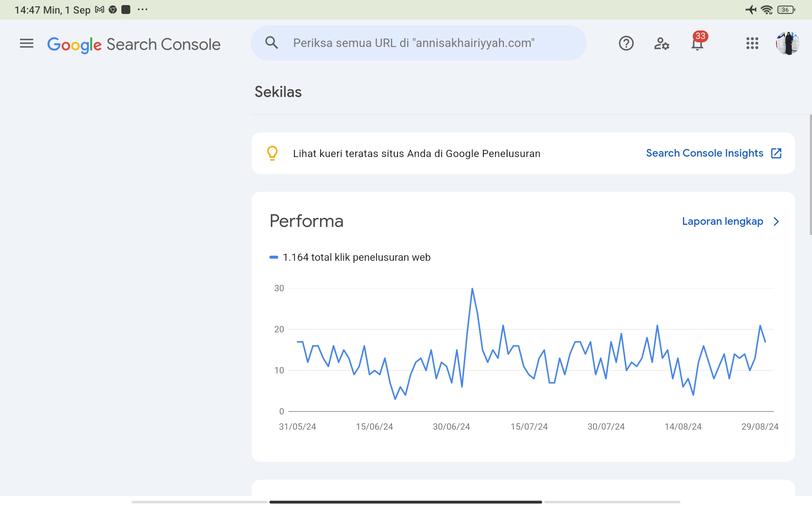Open the hamburger navigation menu
This screenshot has width=812, height=508.
(26, 43)
